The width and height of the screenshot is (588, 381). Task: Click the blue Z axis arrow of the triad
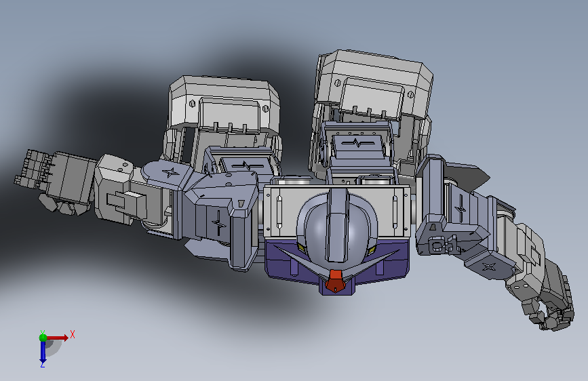pos(43,353)
